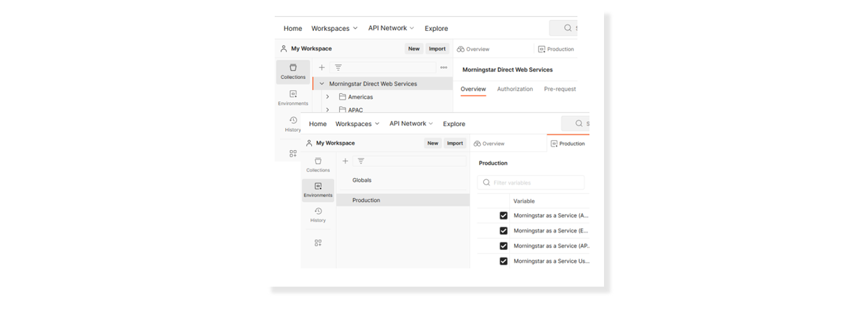Click the Import button beside upper My Workspace
The height and width of the screenshot is (310, 868).
pos(437,49)
